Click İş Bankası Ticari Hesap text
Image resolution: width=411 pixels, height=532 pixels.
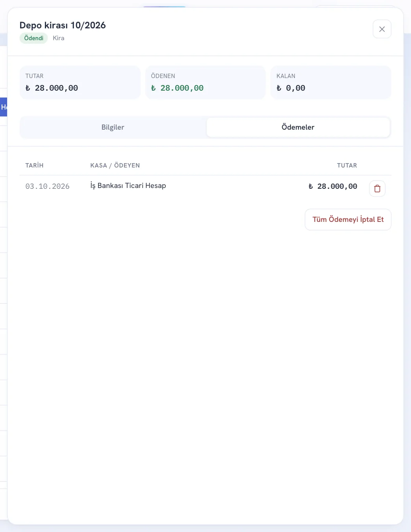point(128,186)
